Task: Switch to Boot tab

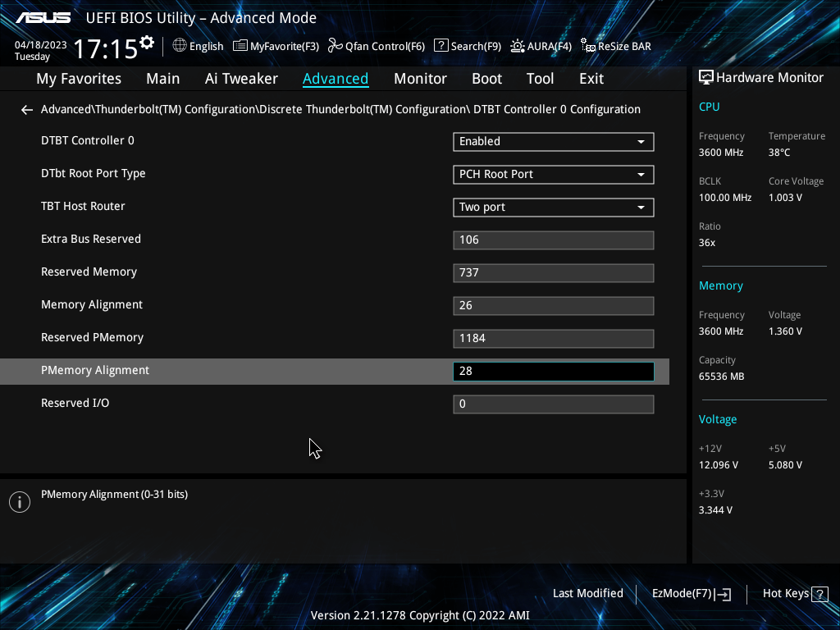Action: tap(486, 79)
